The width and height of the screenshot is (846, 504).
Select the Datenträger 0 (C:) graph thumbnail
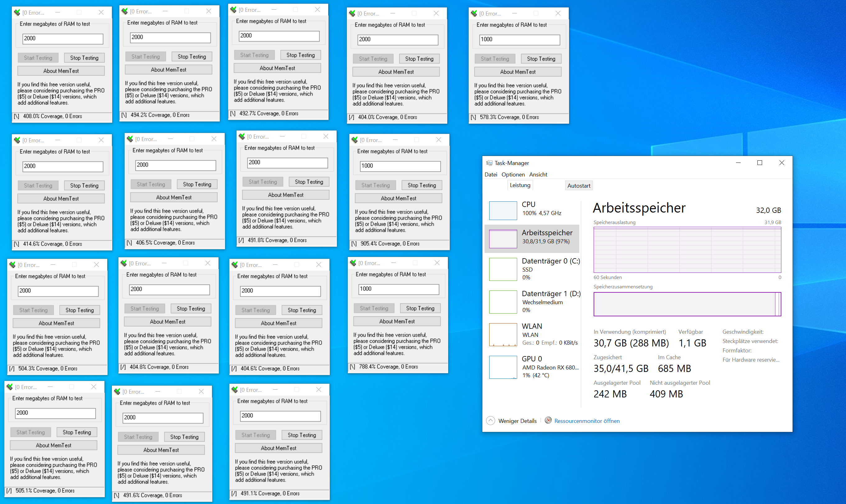pyautogui.click(x=503, y=269)
